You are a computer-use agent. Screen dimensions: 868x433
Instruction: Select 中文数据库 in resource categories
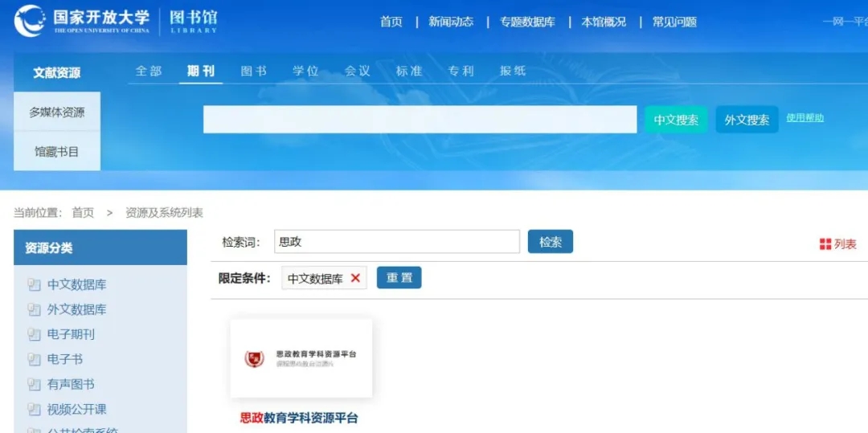(x=77, y=285)
